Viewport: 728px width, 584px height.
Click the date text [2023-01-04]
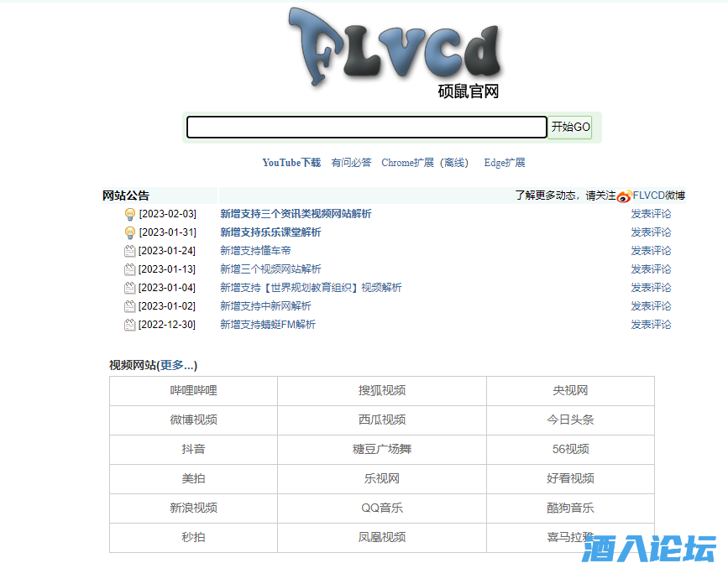click(x=167, y=288)
